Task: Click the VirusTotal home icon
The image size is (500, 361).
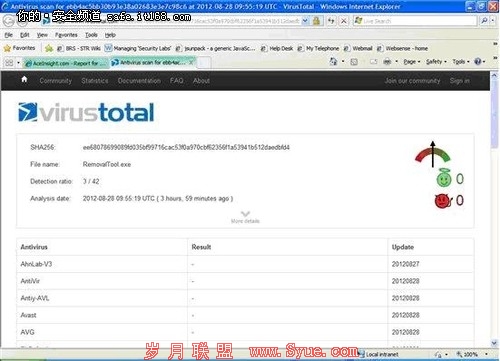Action: click(x=24, y=79)
